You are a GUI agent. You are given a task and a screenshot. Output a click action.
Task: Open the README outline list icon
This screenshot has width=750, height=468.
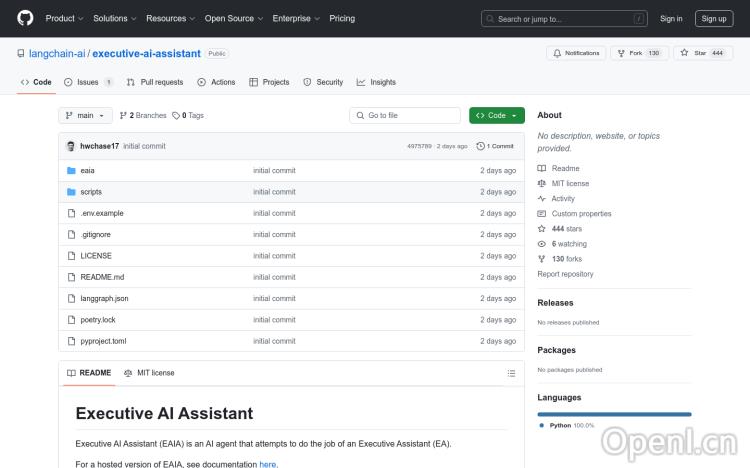tap(512, 373)
